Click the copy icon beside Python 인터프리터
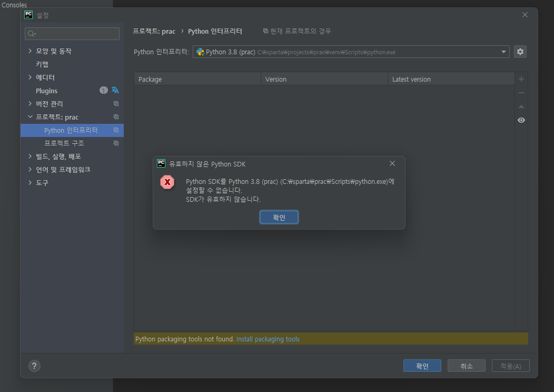The image size is (554, 392). click(116, 130)
